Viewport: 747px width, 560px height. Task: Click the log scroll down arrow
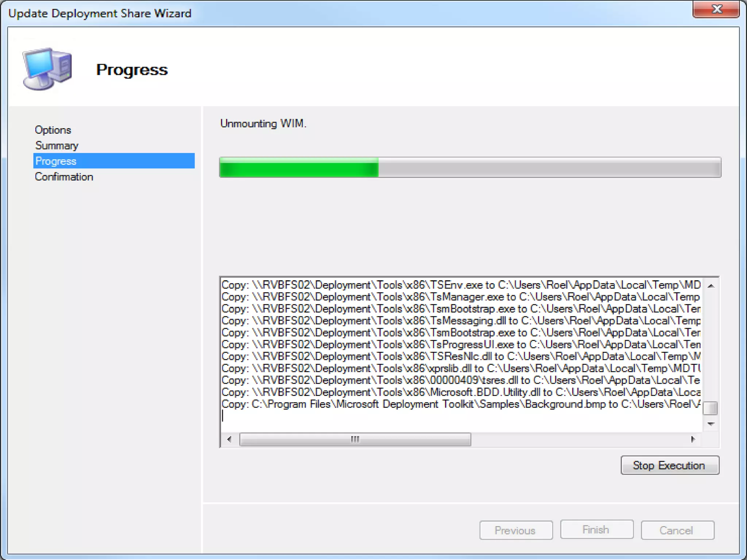pyautogui.click(x=711, y=424)
